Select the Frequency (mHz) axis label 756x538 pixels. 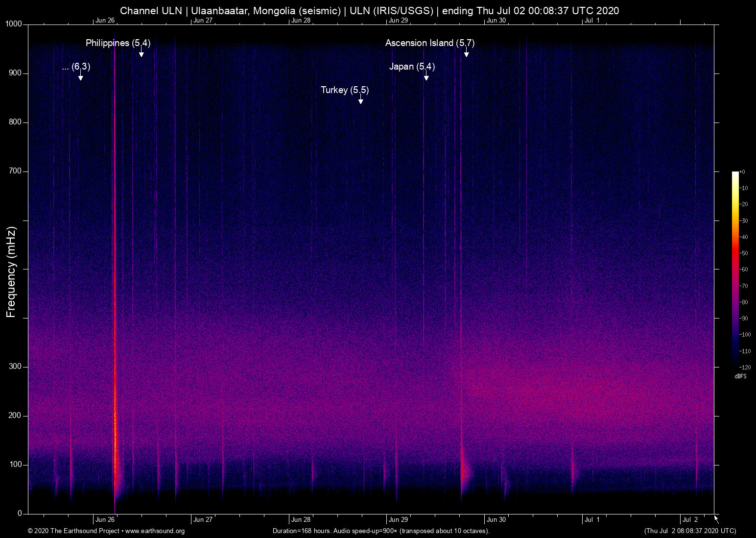pyautogui.click(x=11, y=269)
